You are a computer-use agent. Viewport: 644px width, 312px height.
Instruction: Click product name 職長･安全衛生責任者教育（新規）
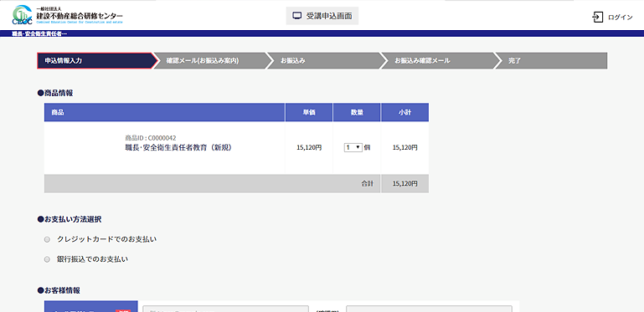(178, 148)
